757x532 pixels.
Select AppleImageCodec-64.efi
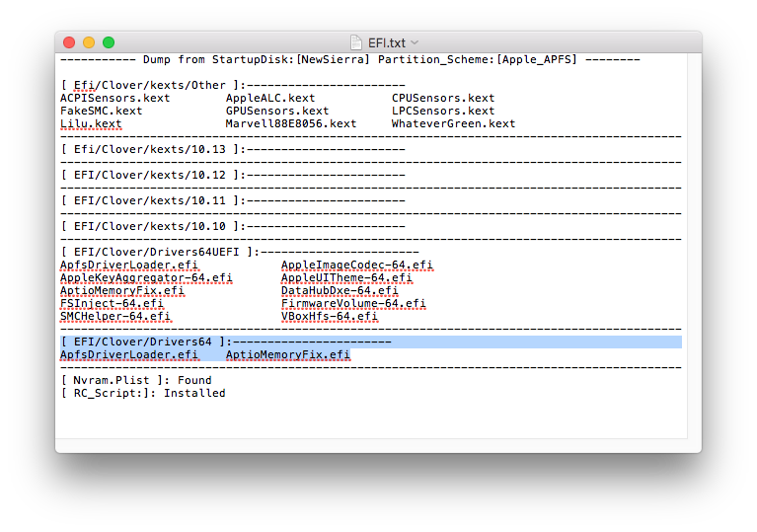click(357, 266)
